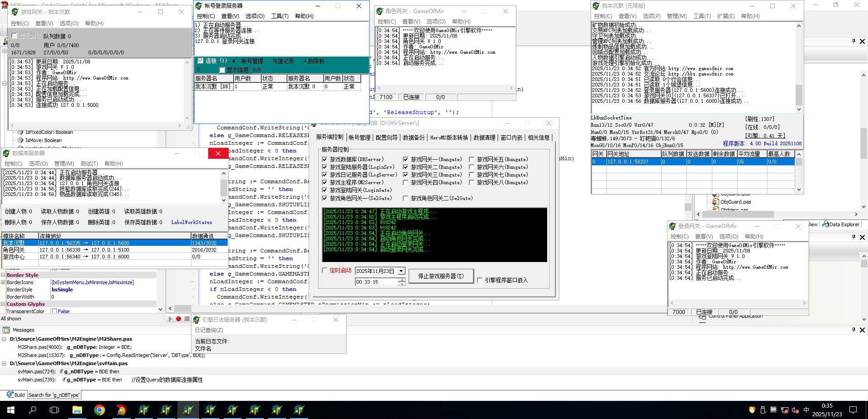Click the ObjGuard.pas file icon

click(x=715, y=202)
